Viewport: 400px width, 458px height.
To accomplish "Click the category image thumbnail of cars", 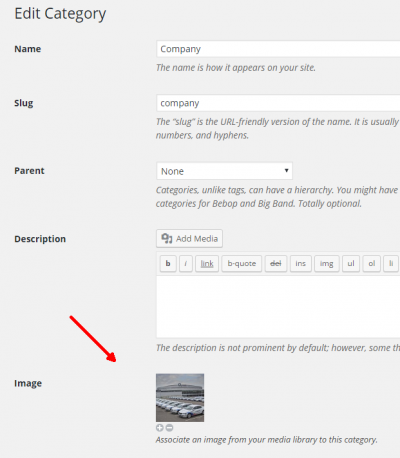I will 180,398.
